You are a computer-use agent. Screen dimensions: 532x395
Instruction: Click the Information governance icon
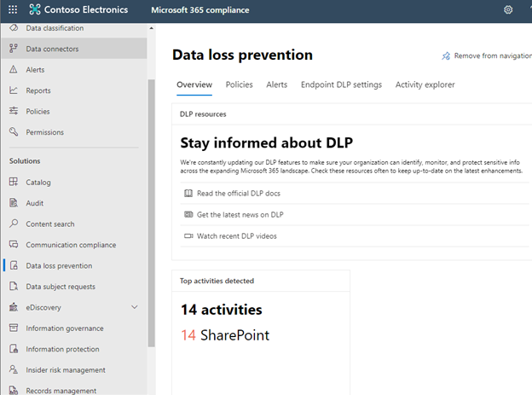[x=14, y=328]
